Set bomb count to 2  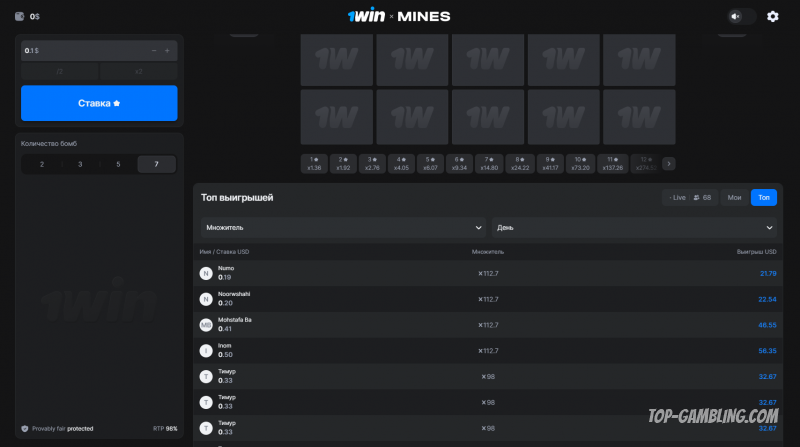click(x=42, y=164)
